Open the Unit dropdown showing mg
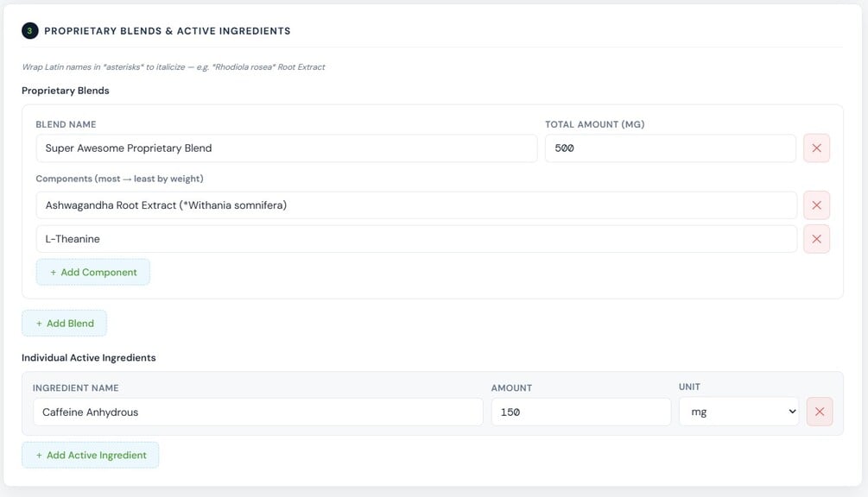 (738, 412)
